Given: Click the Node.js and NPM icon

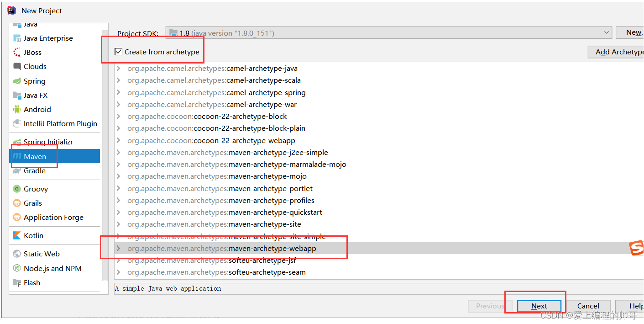Looking at the screenshot, I should (x=17, y=269).
